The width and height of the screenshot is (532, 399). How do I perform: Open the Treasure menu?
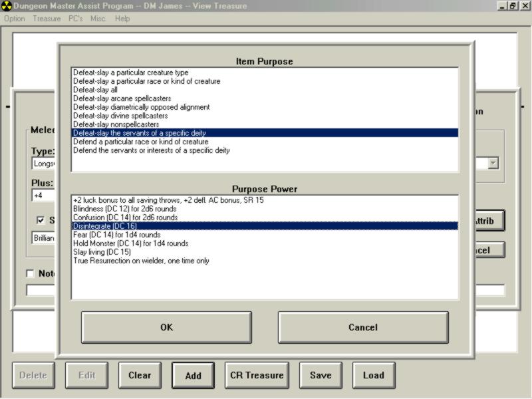pos(47,19)
